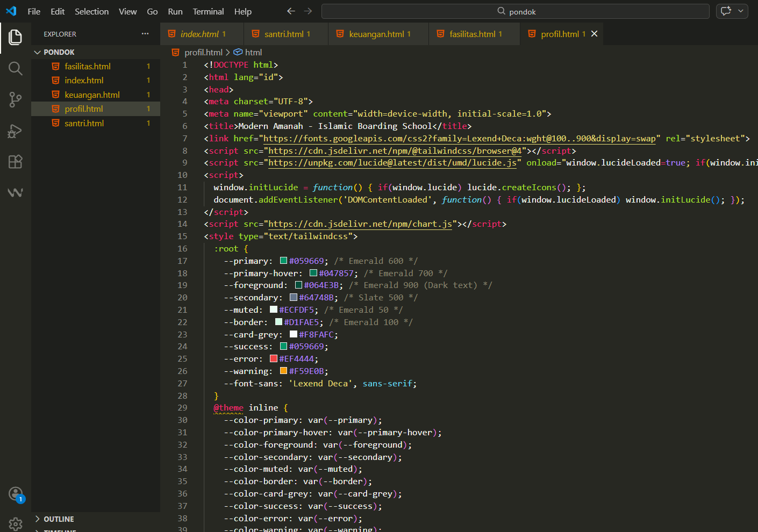Open Source Control view
The height and width of the screenshot is (532, 758).
(x=16, y=99)
